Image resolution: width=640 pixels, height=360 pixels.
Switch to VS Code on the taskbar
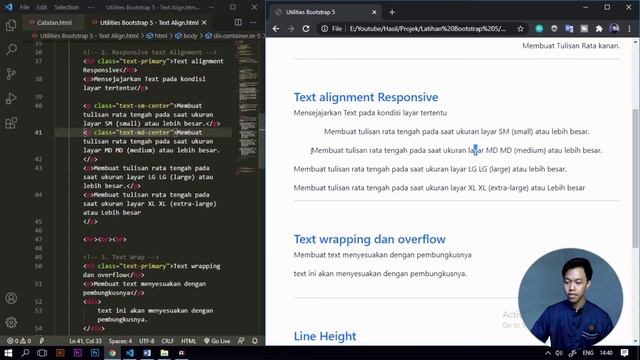tap(130, 353)
